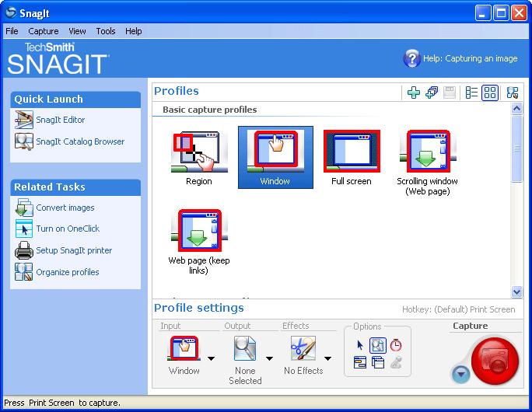The image size is (532, 412).
Task: Click the copy profile toolbar icon
Action: (x=432, y=93)
